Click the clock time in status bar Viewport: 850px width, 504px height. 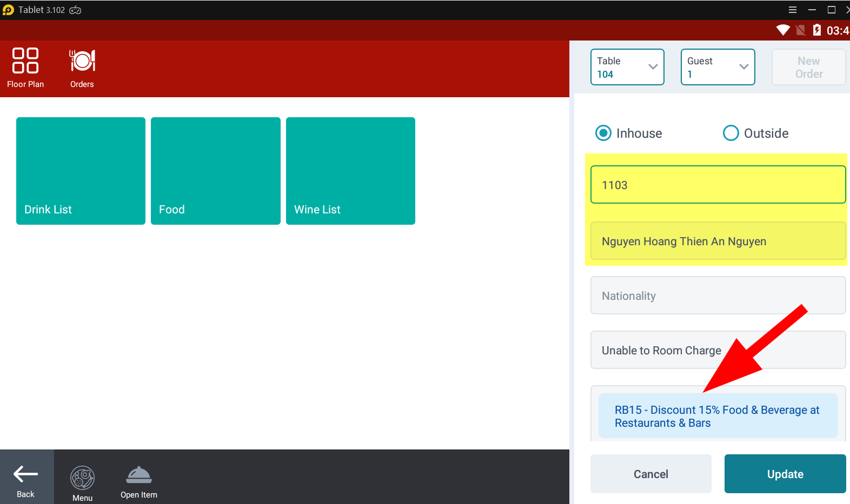838,31
